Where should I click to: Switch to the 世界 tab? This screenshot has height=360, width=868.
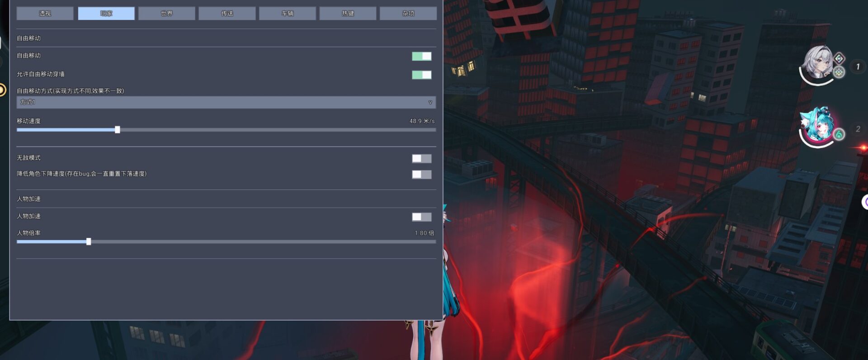coord(166,14)
